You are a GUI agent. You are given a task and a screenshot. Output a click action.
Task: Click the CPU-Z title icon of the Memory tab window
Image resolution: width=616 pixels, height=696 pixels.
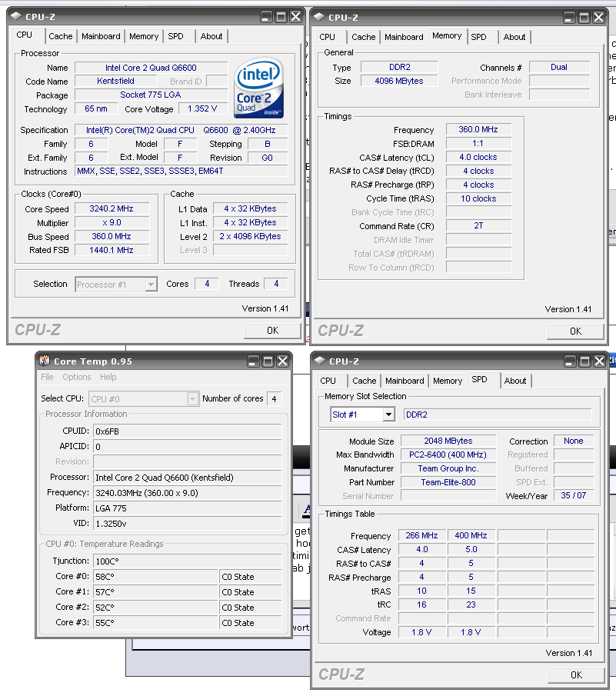(319, 18)
